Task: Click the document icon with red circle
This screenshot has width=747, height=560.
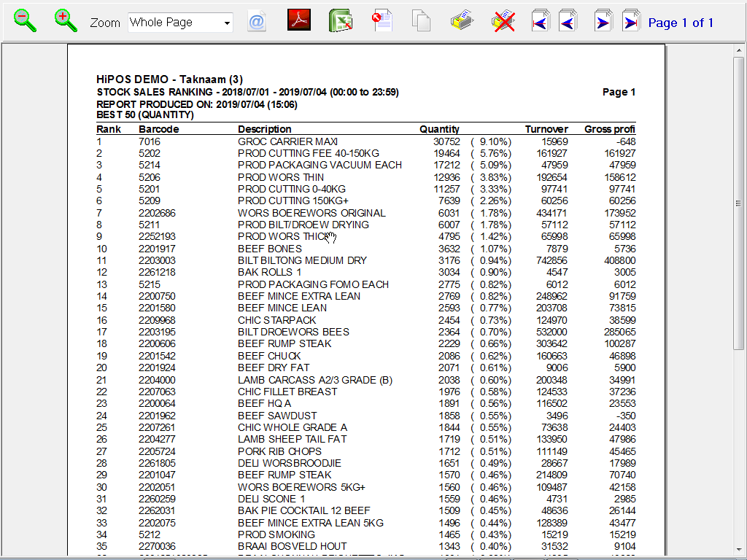Action: pos(382,21)
